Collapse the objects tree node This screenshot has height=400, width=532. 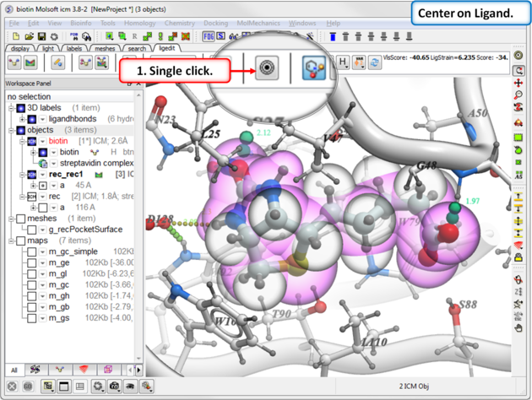10,130
